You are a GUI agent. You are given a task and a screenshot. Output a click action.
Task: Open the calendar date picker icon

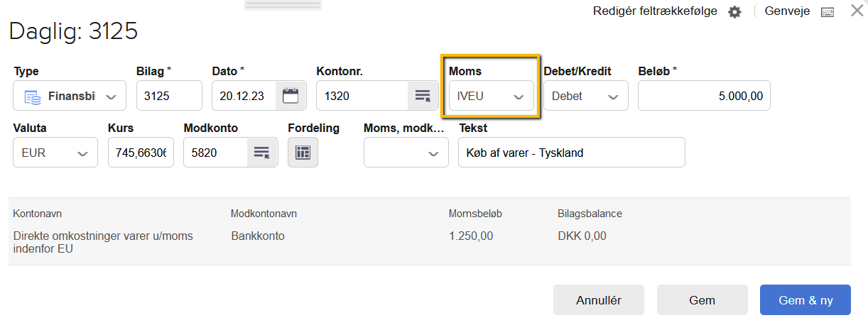point(290,96)
